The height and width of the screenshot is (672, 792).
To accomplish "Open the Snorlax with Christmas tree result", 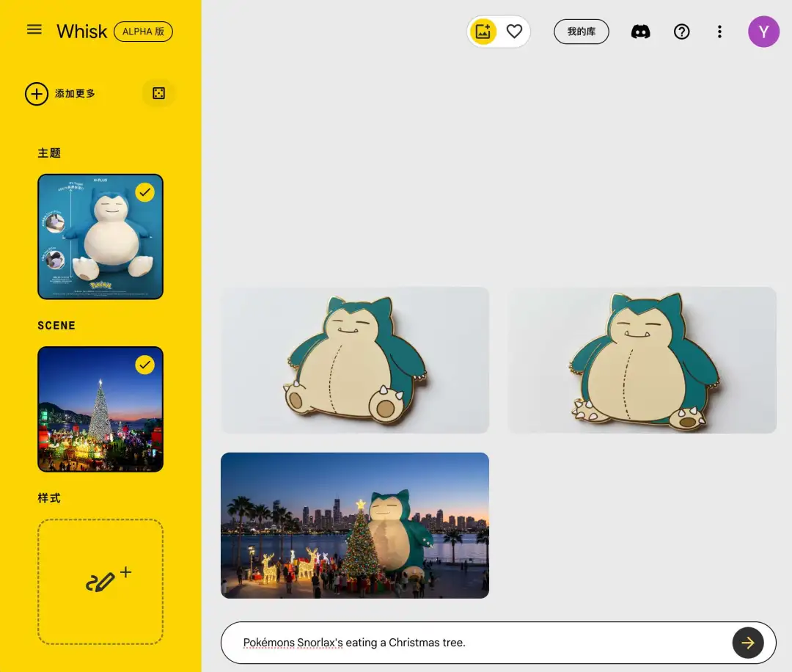I will point(355,525).
